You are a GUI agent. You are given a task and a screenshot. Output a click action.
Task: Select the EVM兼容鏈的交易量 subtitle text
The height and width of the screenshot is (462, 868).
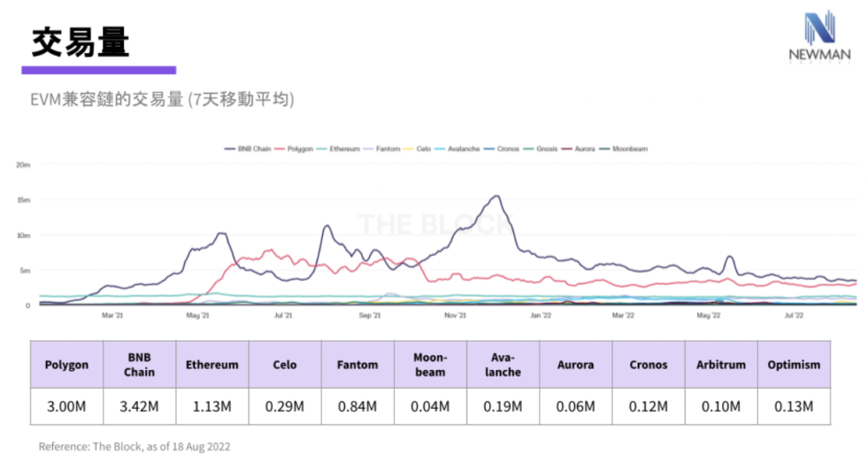coord(162,99)
